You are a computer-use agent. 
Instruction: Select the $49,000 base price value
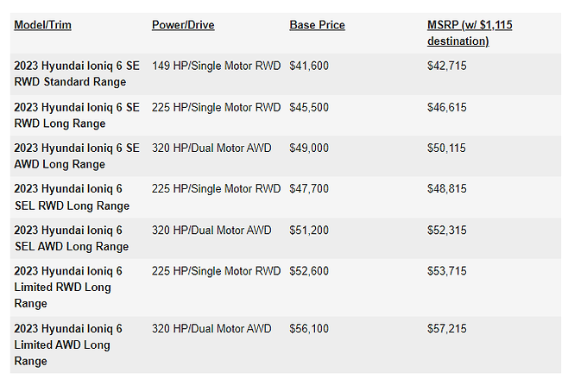(309, 149)
